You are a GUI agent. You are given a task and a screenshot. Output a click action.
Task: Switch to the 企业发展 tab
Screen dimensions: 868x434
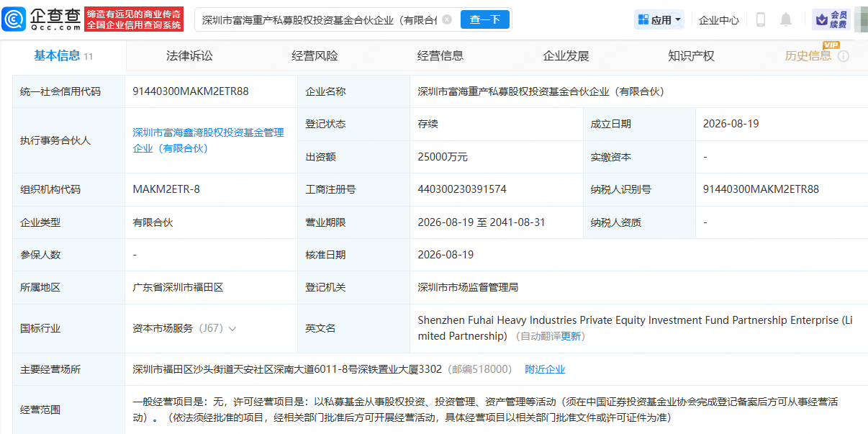(566, 55)
